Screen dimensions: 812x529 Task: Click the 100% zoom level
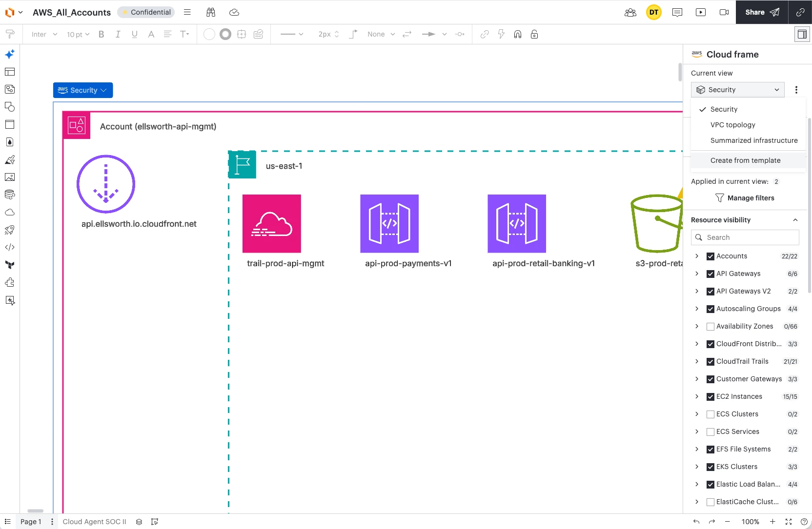pyautogui.click(x=750, y=522)
